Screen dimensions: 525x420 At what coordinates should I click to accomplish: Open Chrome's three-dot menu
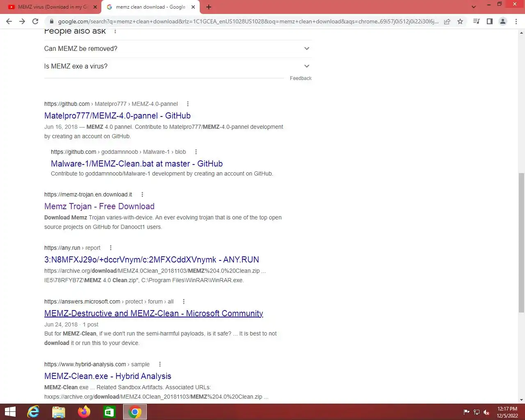(x=516, y=21)
